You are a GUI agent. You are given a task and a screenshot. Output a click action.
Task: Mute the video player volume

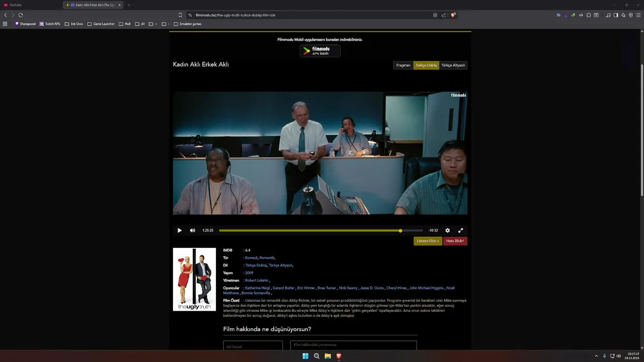click(x=192, y=230)
